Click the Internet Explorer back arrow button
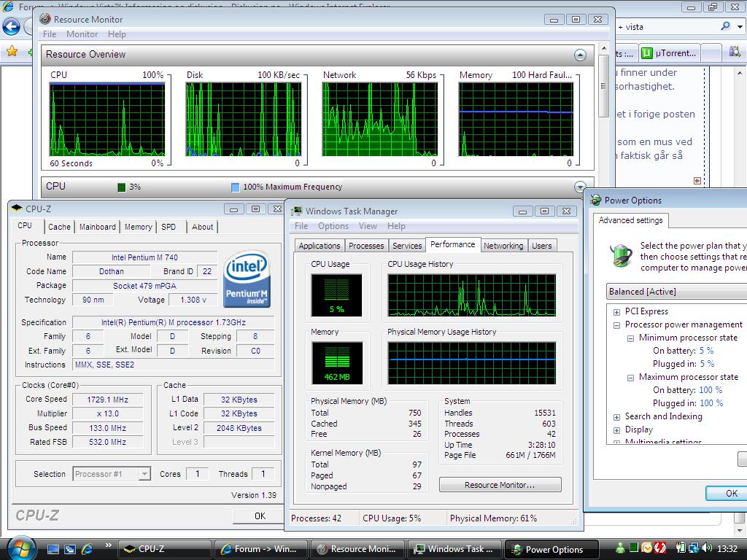747x560 pixels. (x=12, y=27)
